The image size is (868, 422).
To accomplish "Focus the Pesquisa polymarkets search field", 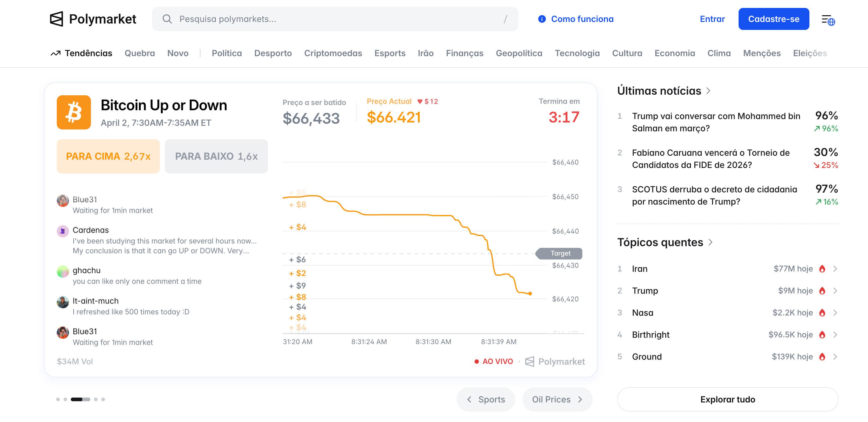I will click(x=337, y=19).
